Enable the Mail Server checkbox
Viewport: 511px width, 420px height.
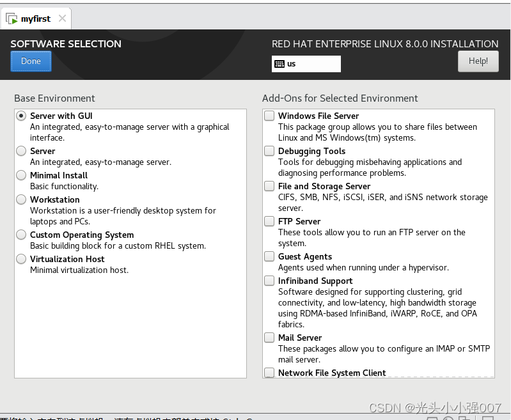click(269, 338)
